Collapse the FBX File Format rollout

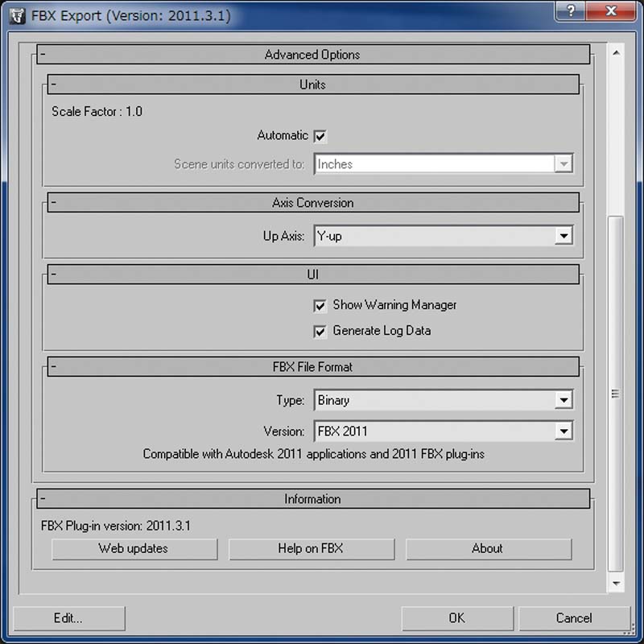click(x=313, y=367)
